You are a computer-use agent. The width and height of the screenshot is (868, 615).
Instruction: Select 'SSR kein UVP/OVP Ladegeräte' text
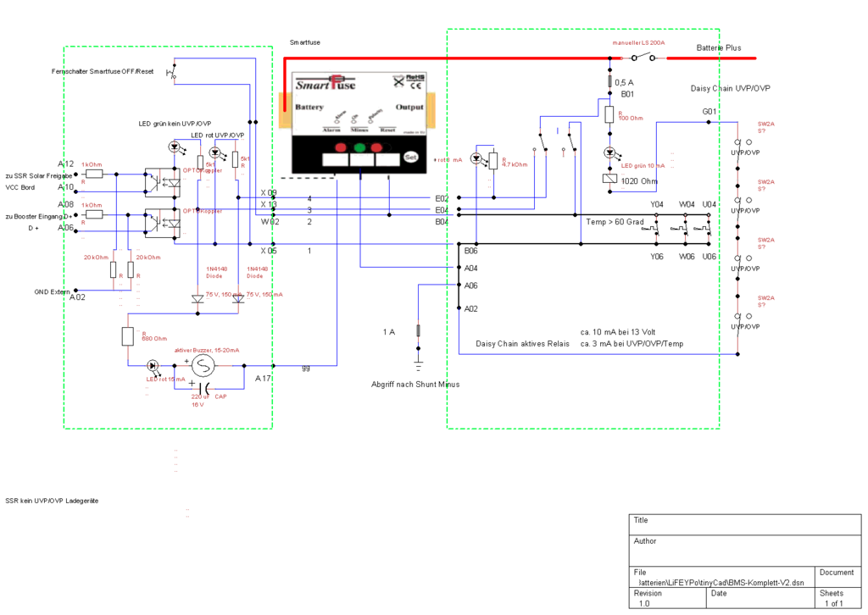(52, 501)
